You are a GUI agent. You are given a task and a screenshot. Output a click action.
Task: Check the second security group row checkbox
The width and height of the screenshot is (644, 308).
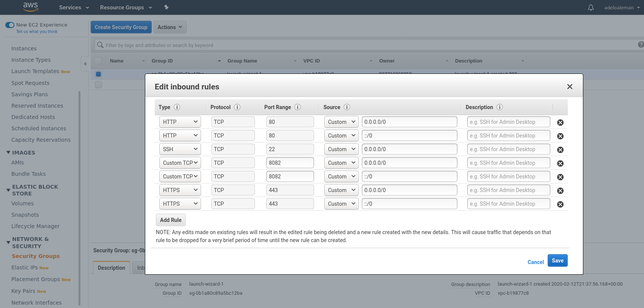98,84
